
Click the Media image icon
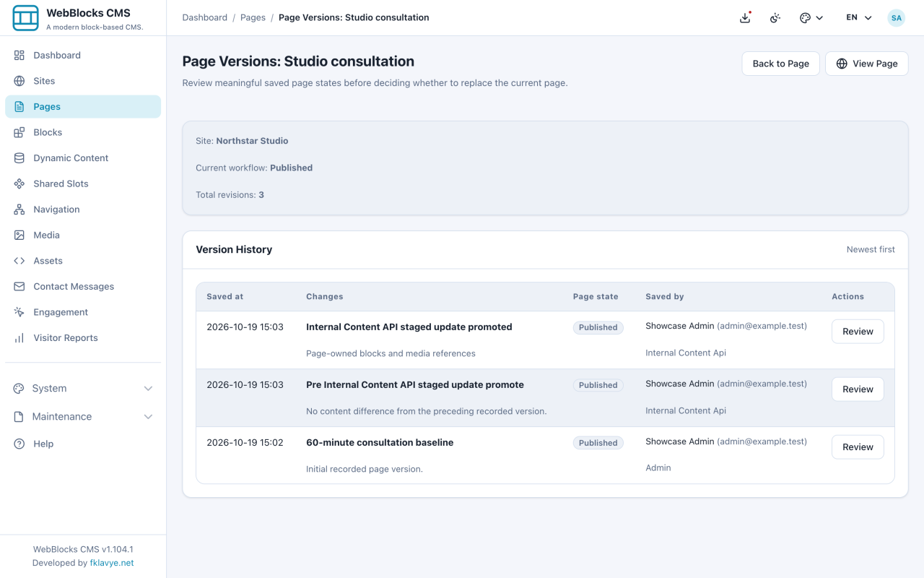[19, 235]
